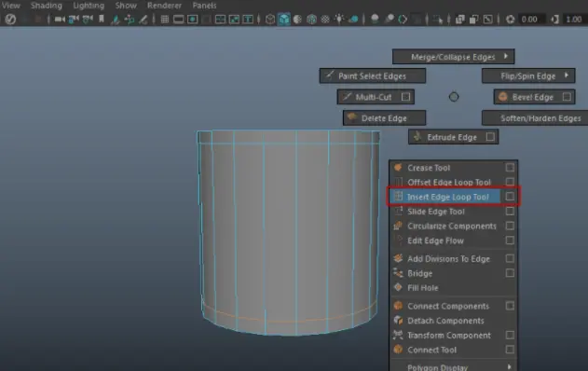This screenshot has height=371, width=588.
Task: Open the Panels menu
Action: (x=204, y=6)
